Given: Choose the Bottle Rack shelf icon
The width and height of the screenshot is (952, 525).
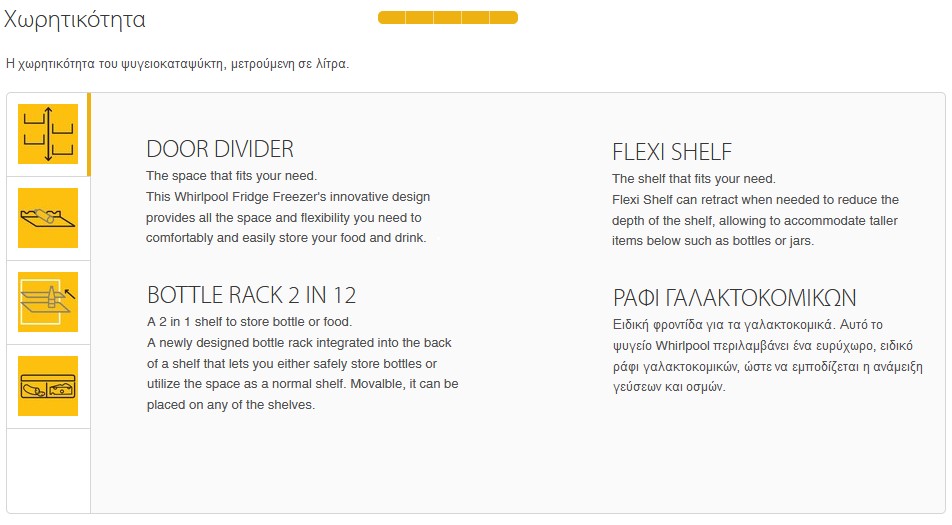Looking at the screenshot, I should (48, 302).
